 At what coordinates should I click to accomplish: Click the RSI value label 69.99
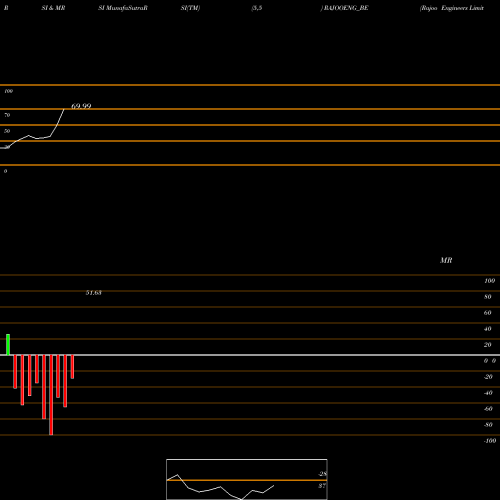[x=81, y=106]
